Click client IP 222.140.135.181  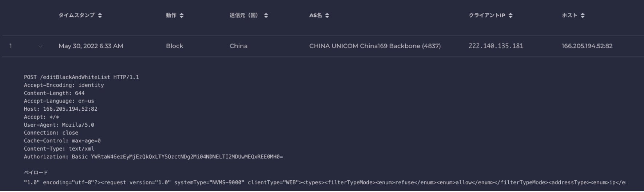496,46
